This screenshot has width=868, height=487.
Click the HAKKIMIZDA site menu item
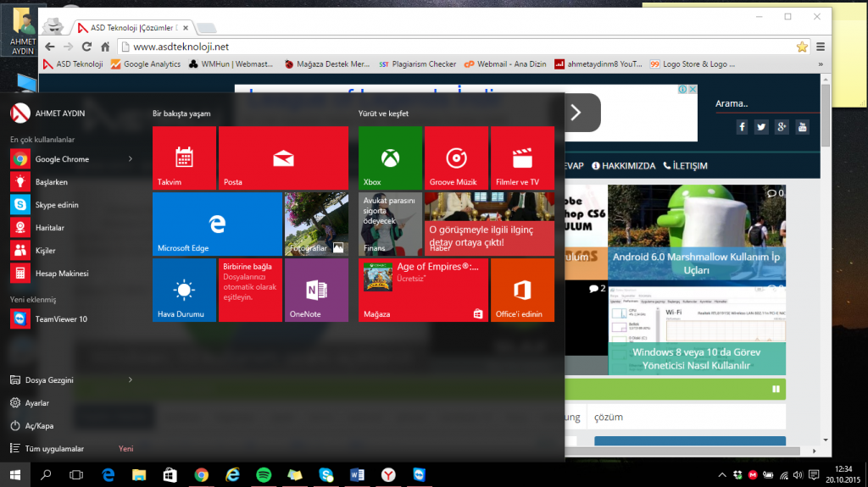(623, 166)
